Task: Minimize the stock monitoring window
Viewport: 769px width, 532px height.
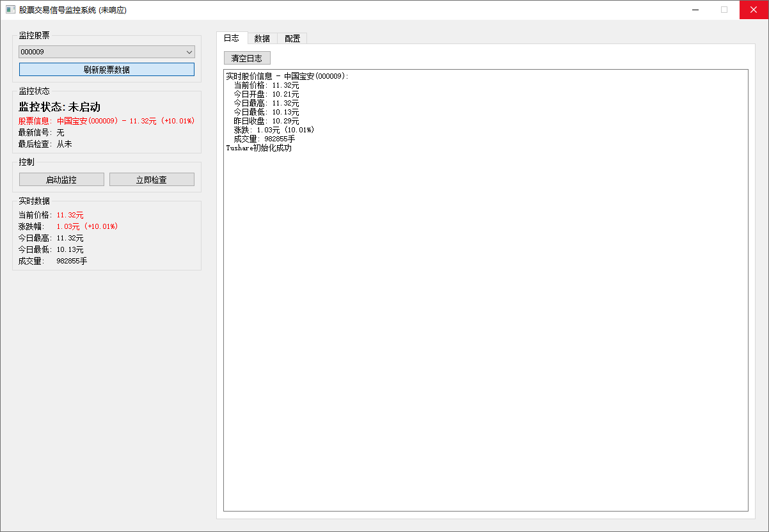Action: tap(695, 10)
